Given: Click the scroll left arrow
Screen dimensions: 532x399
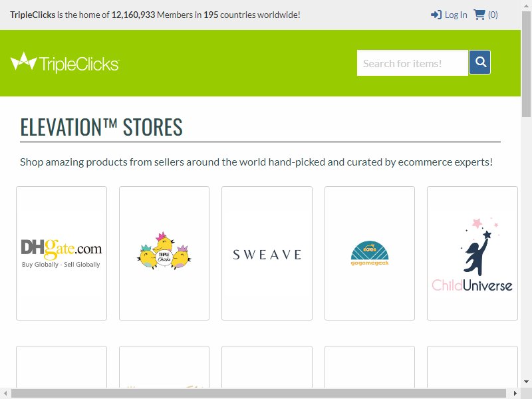Looking at the screenshot, I should point(5,394).
